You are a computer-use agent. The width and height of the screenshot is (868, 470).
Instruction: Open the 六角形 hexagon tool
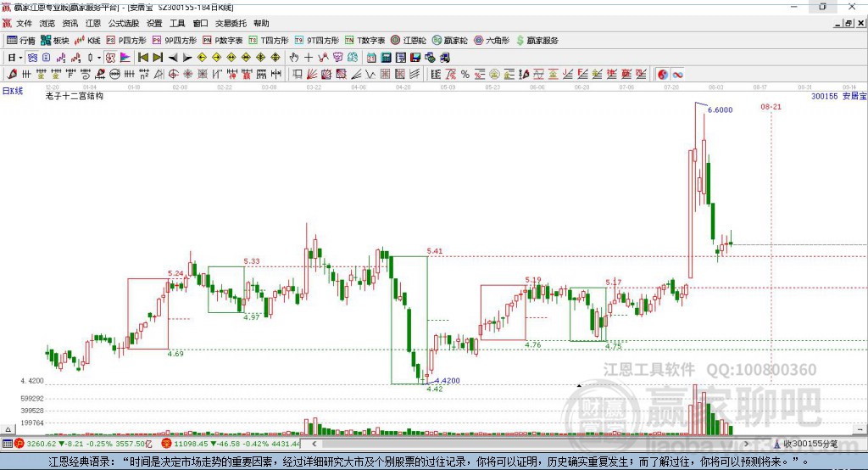pyautogui.click(x=492, y=41)
